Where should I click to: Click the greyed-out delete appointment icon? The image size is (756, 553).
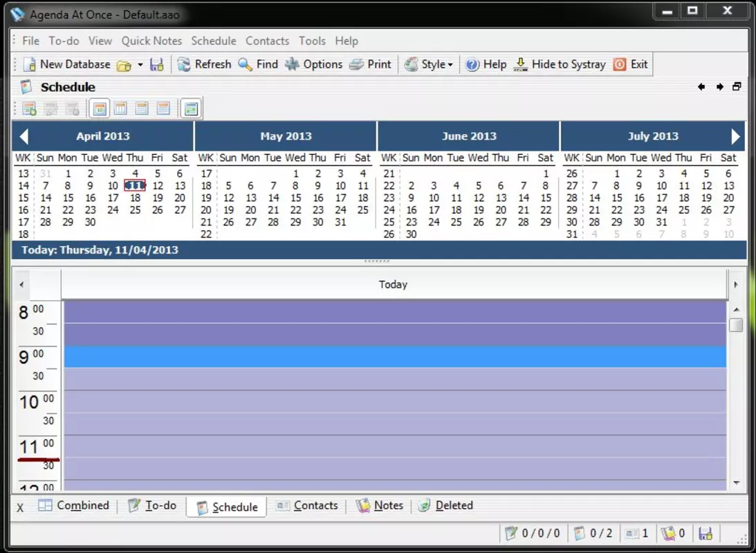click(73, 109)
